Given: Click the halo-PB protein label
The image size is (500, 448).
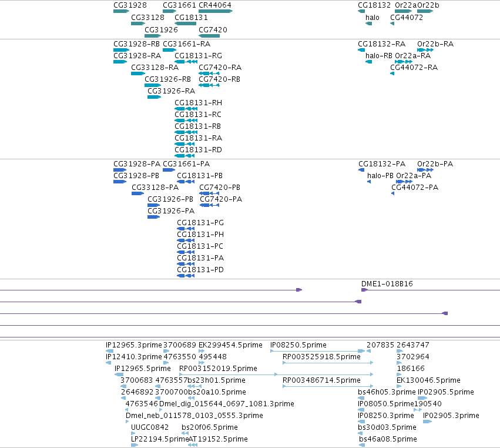Looking at the screenshot, I should (380, 176).
